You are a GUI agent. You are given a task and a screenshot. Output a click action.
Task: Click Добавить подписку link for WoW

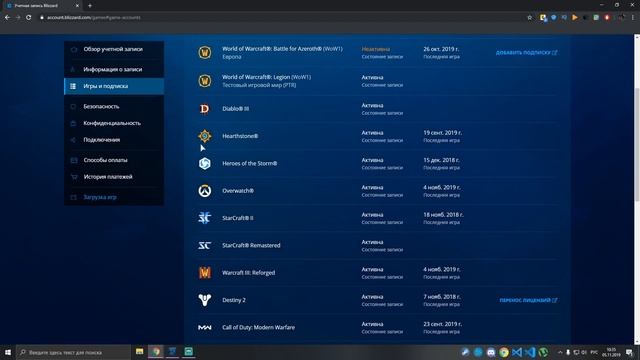tap(527, 53)
